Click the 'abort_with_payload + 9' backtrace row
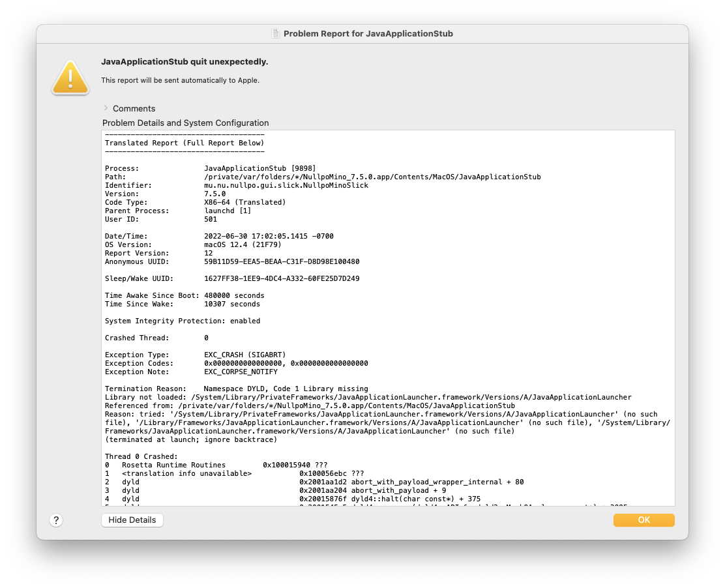725x588 pixels. click(276, 490)
